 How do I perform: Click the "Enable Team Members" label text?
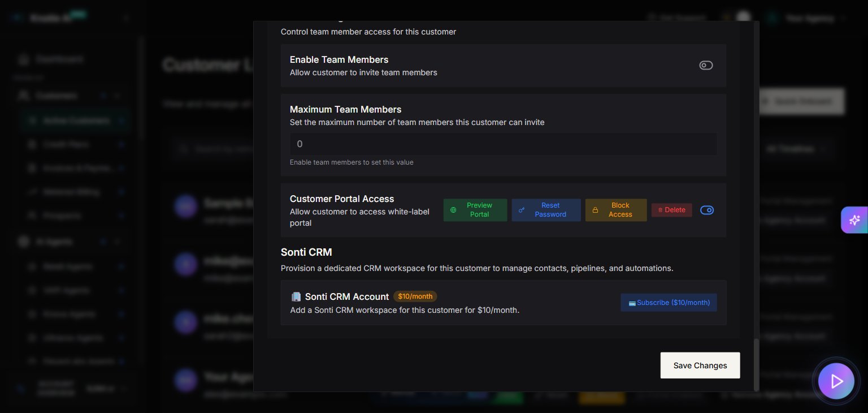[x=339, y=59]
